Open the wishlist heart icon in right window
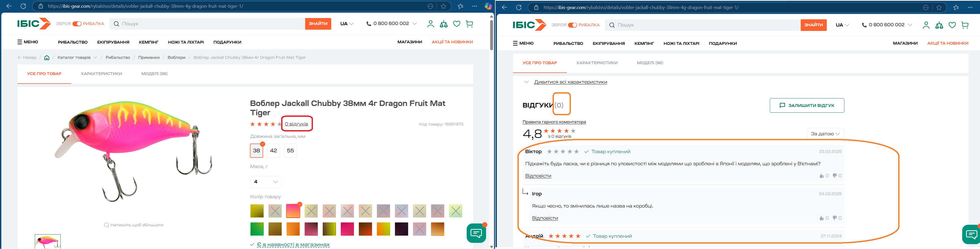Screen dimensions: 980x249 pos(952,25)
